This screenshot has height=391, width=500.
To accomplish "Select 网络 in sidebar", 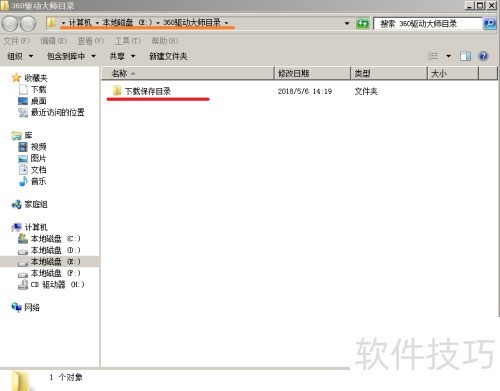I will pyautogui.click(x=26, y=307).
